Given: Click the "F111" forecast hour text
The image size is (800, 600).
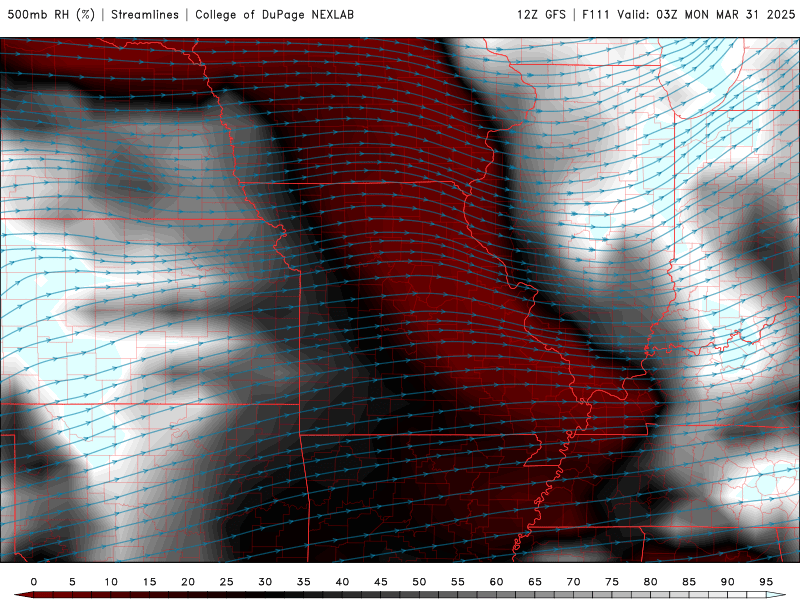Looking at the screenshot, I should (596, 15).
